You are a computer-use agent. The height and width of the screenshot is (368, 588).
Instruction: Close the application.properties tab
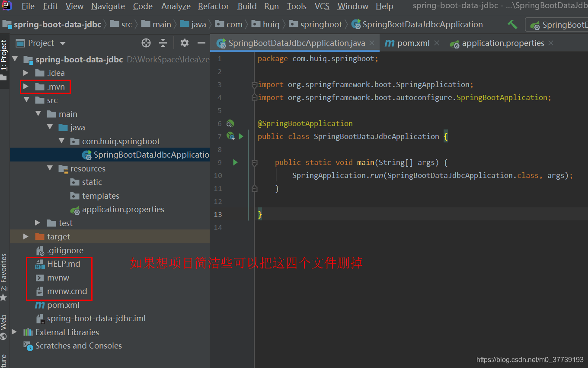pyautogui.click(x=551, y=43)
